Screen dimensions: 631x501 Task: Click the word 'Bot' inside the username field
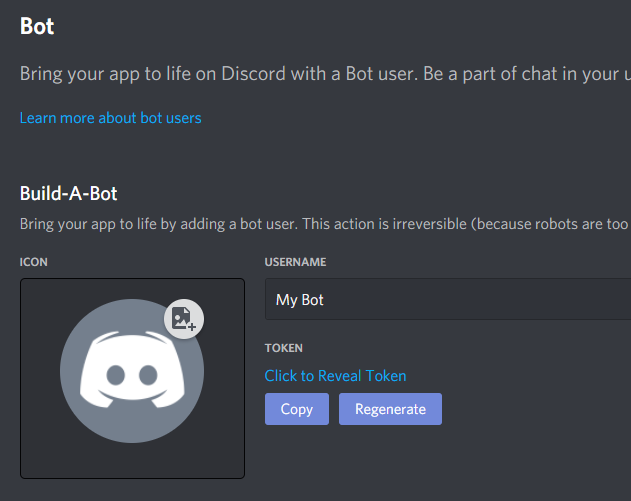coord(312,299)
